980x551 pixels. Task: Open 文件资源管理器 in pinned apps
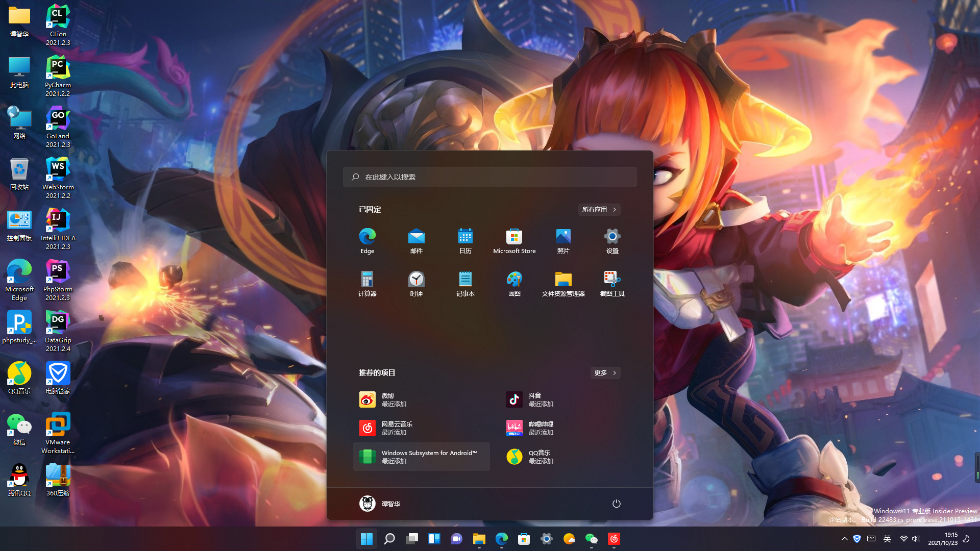(563, 283)
